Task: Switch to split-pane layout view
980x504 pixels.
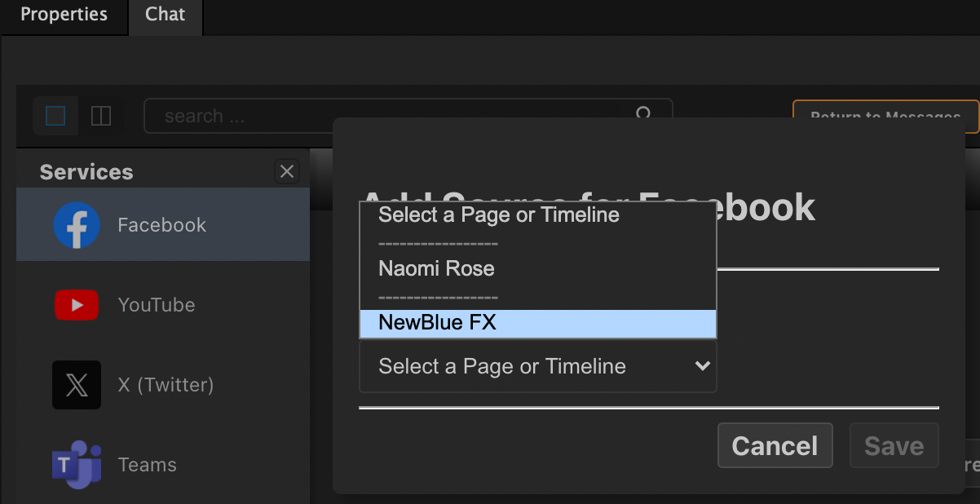Action: coord(101,116)
